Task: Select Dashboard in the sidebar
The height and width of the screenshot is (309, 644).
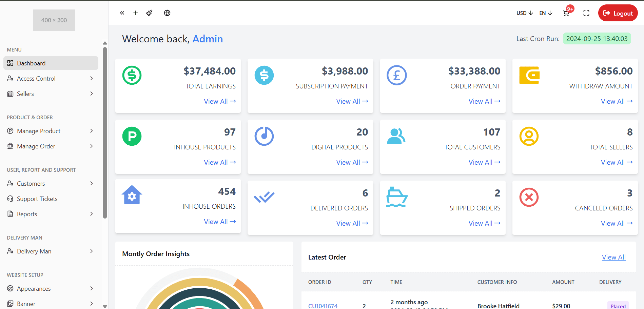Action: coord(51,63)
